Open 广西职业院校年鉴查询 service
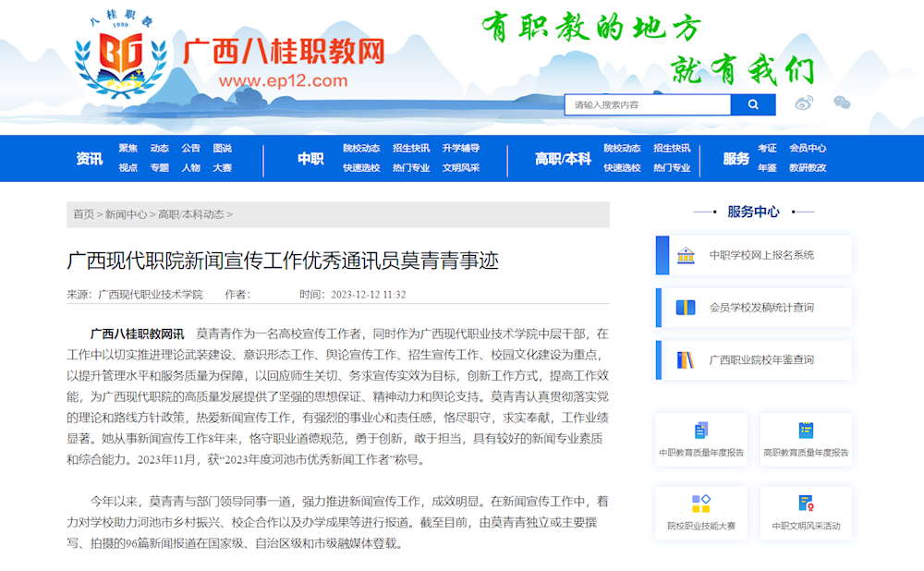 753,360
